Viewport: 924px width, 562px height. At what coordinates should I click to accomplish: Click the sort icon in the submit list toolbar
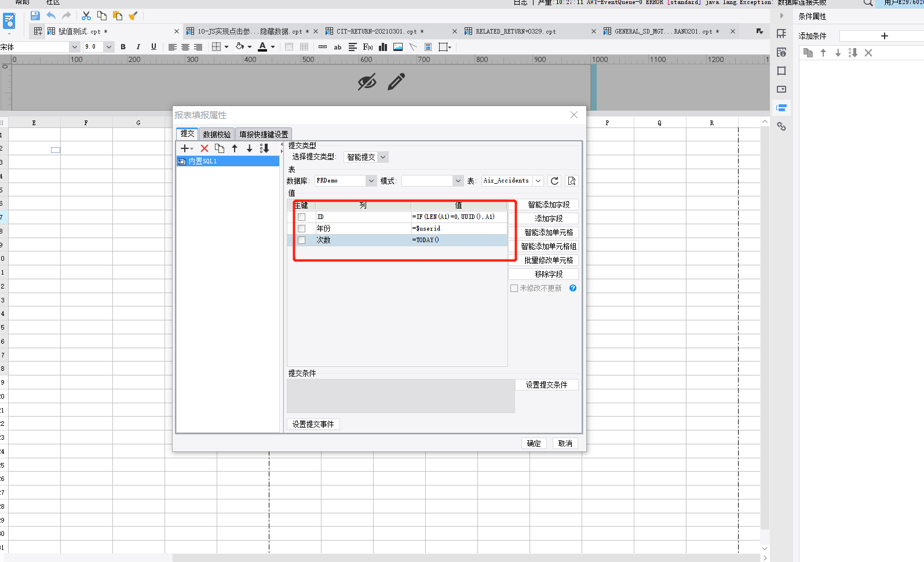pos(265,148)
